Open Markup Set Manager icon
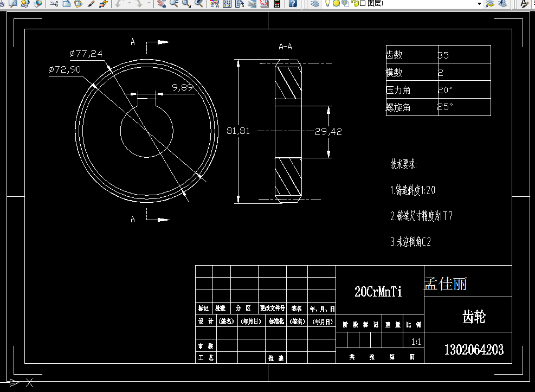 coord(265,3)
